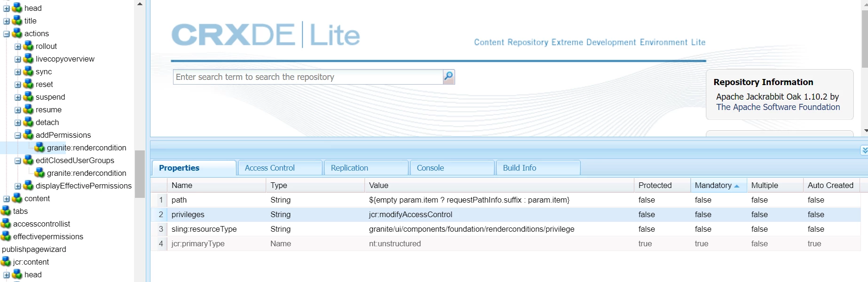Expand the suspend tree node
This screenshot has width=868, height=282.
pyautogui.click(x=18, y=97)
